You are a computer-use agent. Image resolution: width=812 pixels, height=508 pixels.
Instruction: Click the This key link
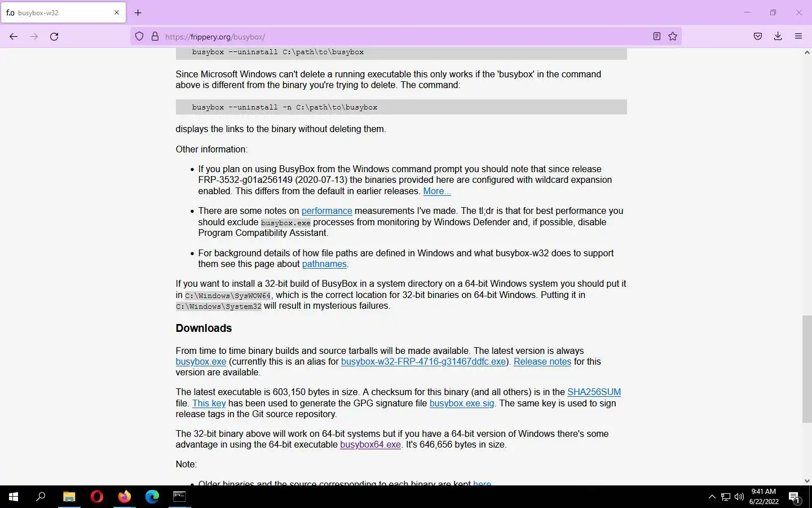coord(209,403)
